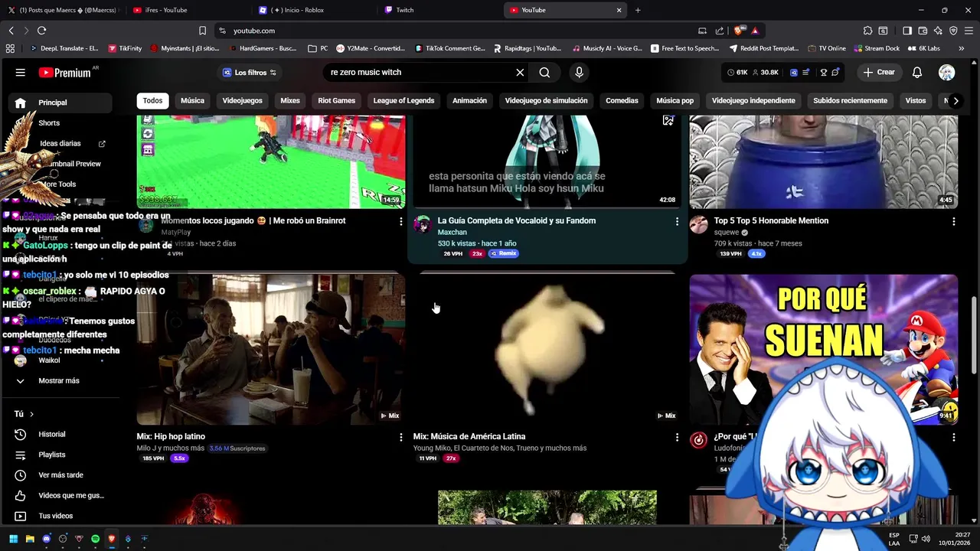This screenshot has width=980, height=551.
Task: Select the Todos filter chip
Action: (152, 100)
